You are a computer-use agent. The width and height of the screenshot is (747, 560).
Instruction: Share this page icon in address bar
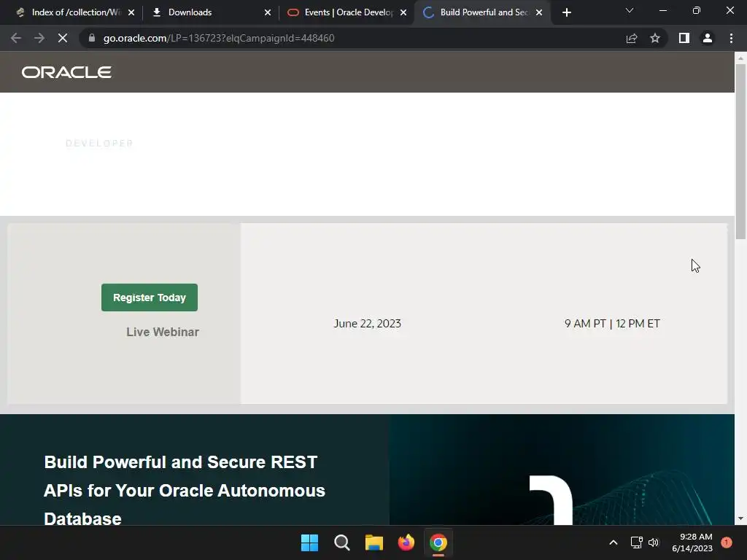click(632, 38)
